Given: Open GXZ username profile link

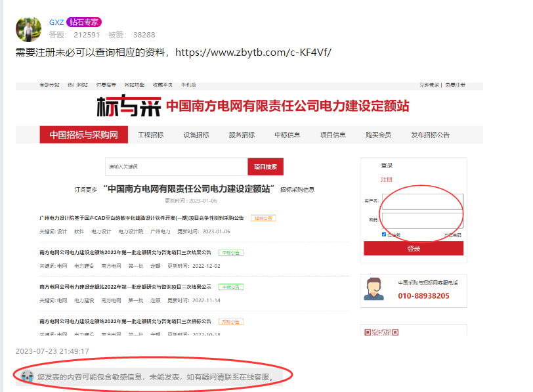Looking at the screenshot, I should click(x=56, y=22).
